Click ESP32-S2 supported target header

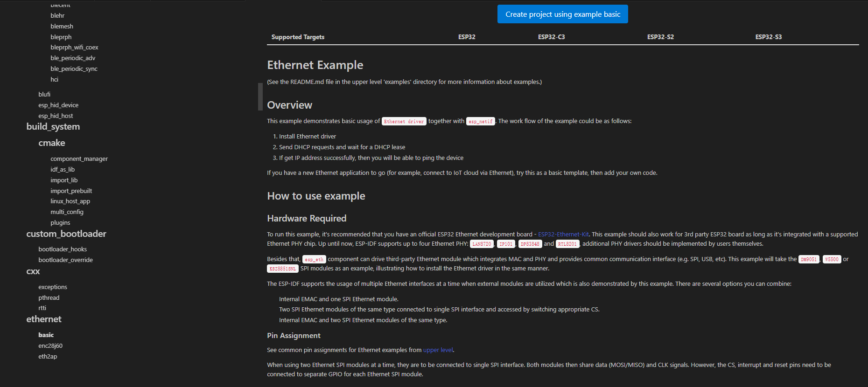[660, 37]
